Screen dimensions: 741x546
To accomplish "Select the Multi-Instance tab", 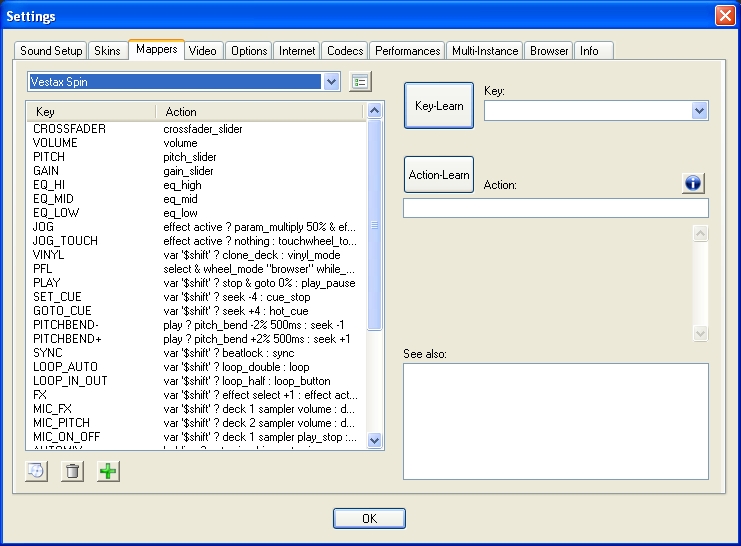I will [x=485, y=50].
